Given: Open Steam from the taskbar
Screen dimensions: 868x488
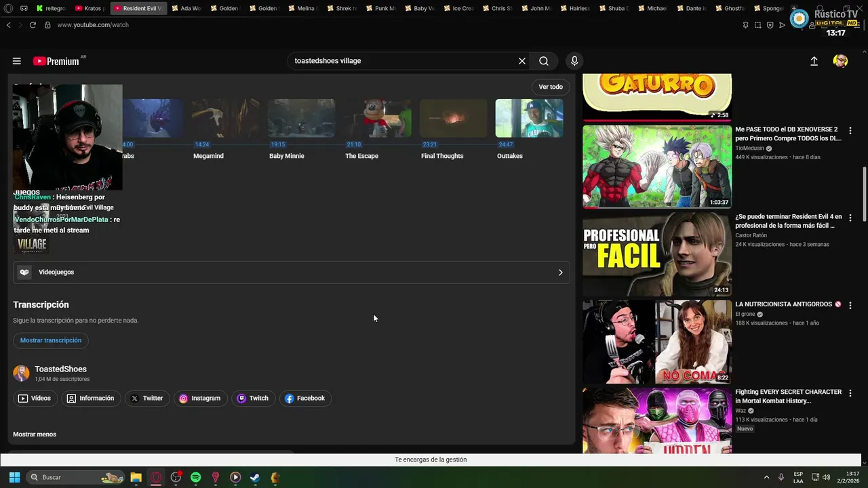Looking at the screenshot, I should point(255,477).
